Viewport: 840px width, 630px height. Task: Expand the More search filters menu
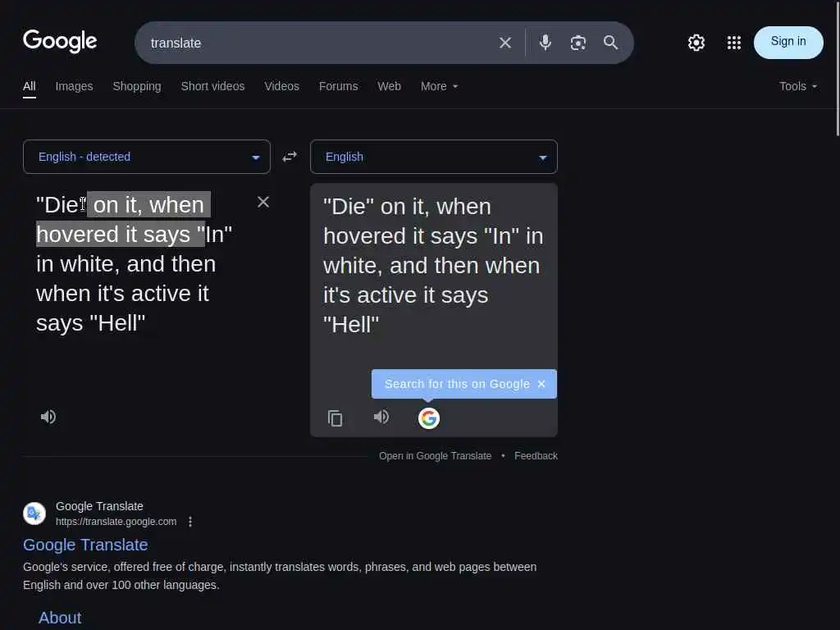coord(440,86)
